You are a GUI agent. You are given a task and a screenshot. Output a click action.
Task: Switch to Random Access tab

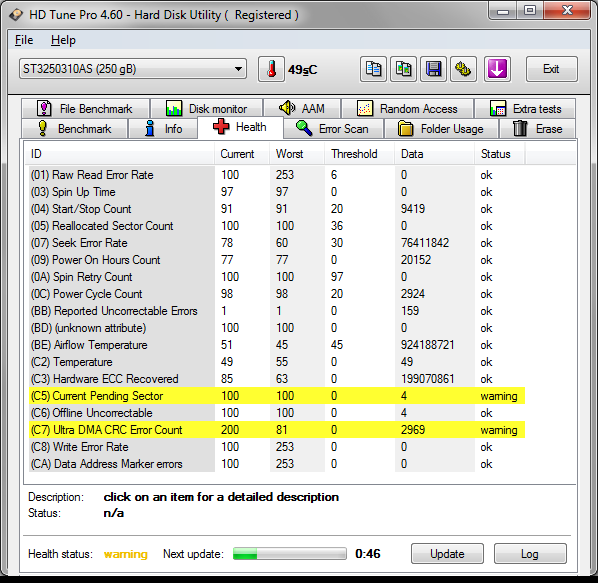408,109
